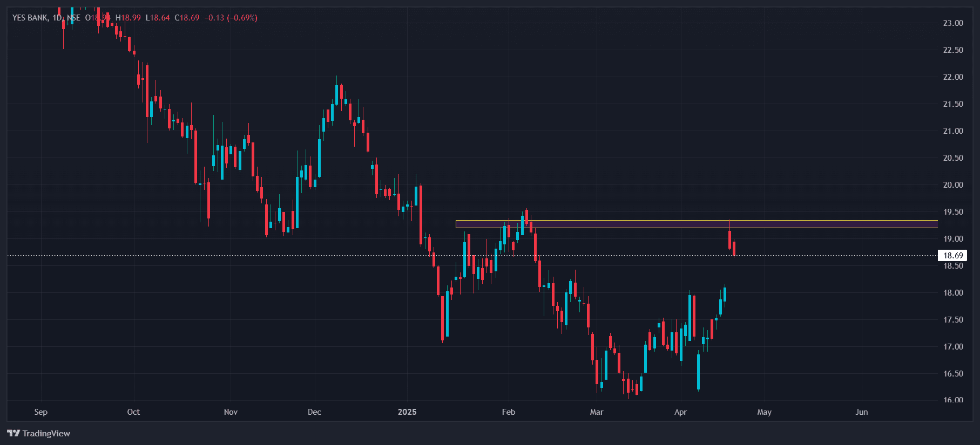Click the H18.99 high value in header

[x=128, y=18]
